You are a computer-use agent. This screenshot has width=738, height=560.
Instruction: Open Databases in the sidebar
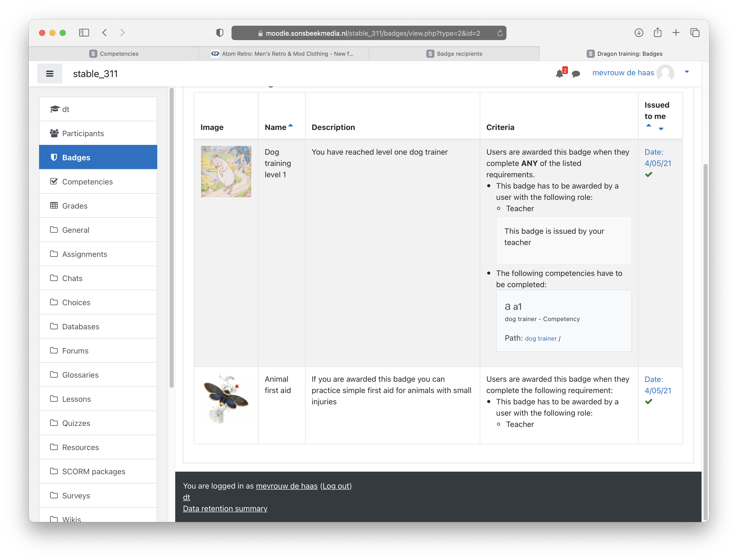[98, 326]
